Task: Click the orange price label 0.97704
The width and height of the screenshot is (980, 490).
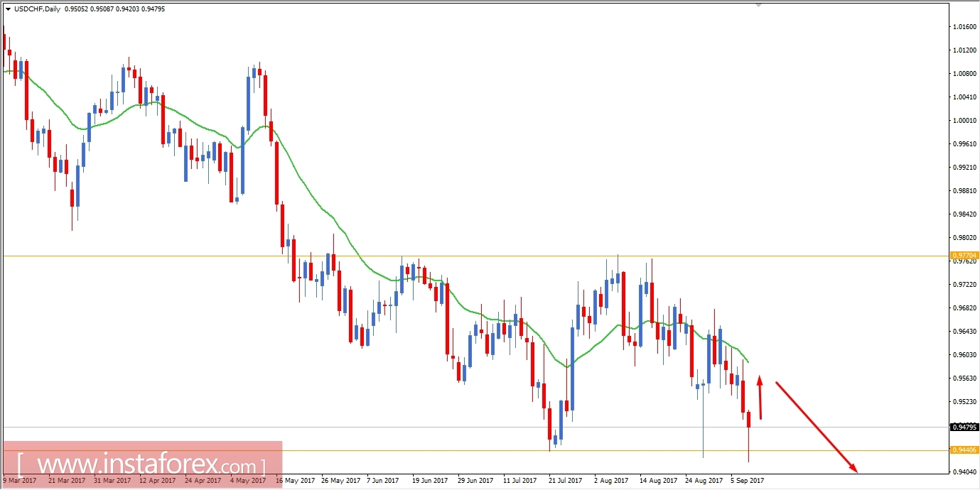Action: coord(964,255)
